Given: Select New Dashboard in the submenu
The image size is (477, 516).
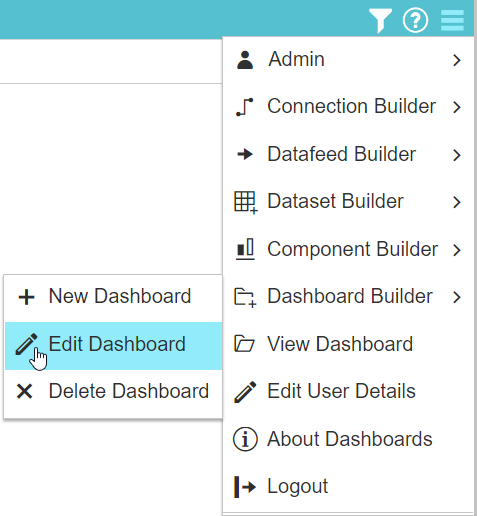Looking at the screenshot, I should point(113,297).
